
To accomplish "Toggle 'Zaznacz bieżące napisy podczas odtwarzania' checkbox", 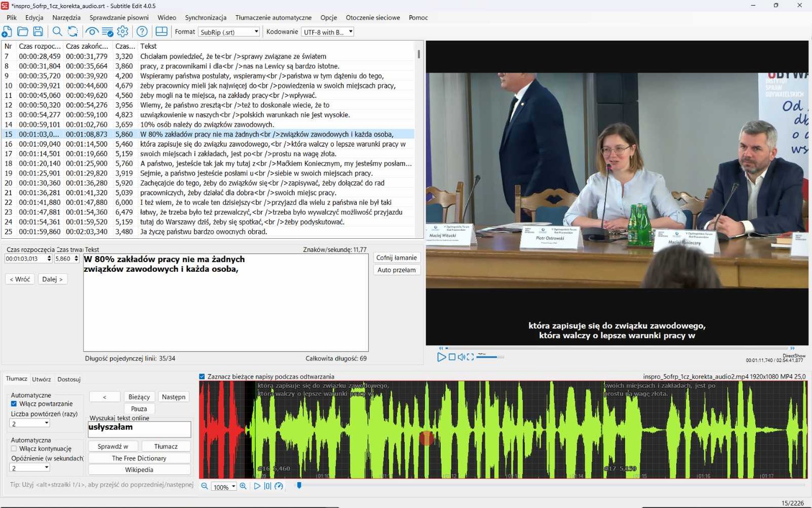I will click(202, 376).
